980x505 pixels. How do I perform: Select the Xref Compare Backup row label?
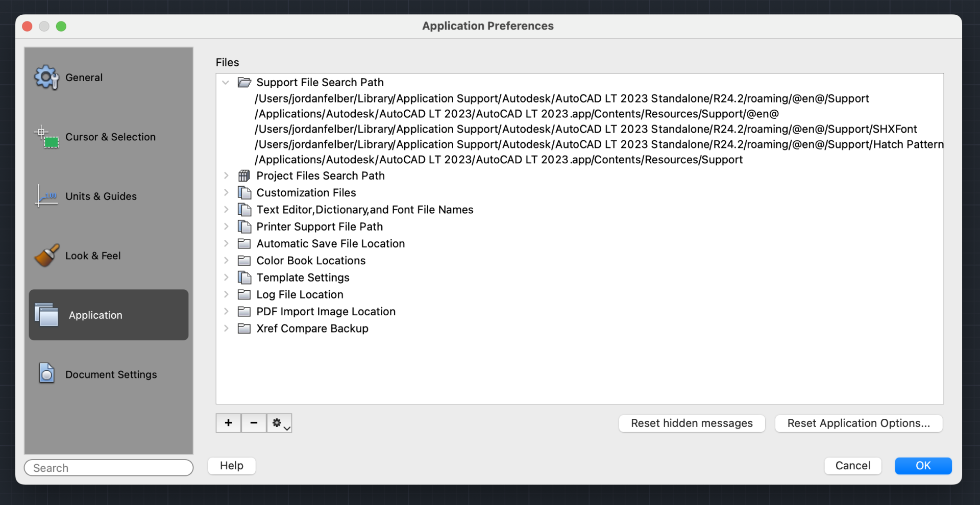[312, 329]
